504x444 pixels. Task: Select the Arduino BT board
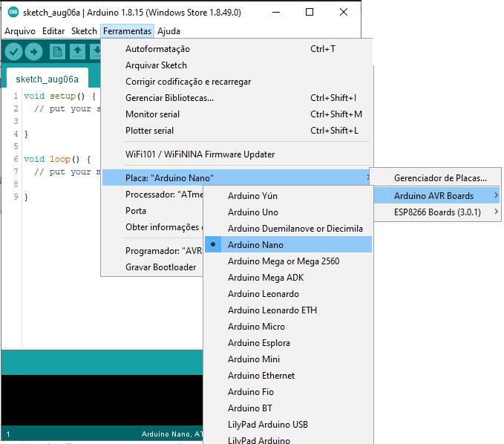pyautogui.click(x=288, y=408)
